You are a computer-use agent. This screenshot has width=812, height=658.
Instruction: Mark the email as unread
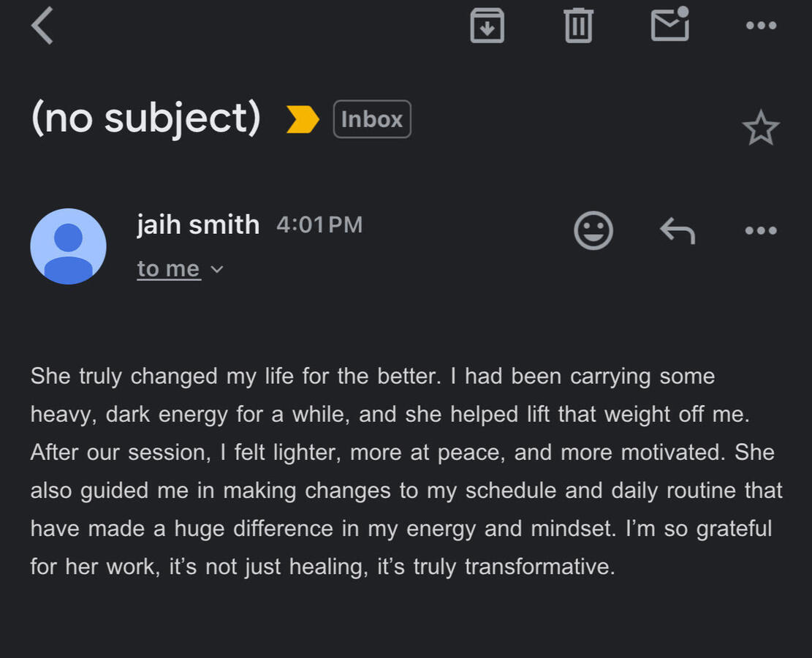[670, 25]
